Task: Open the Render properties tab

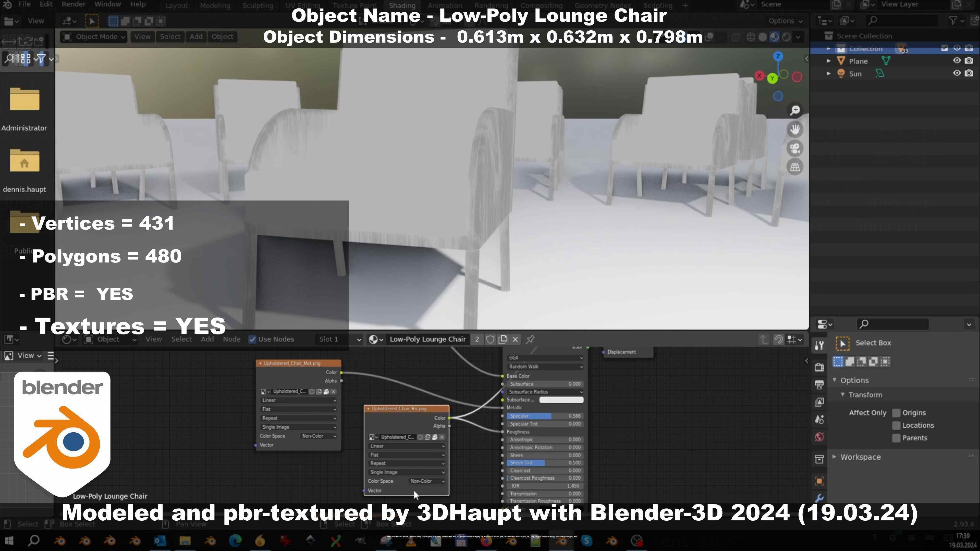Action: pyautogui.click(x=819, y=367)
